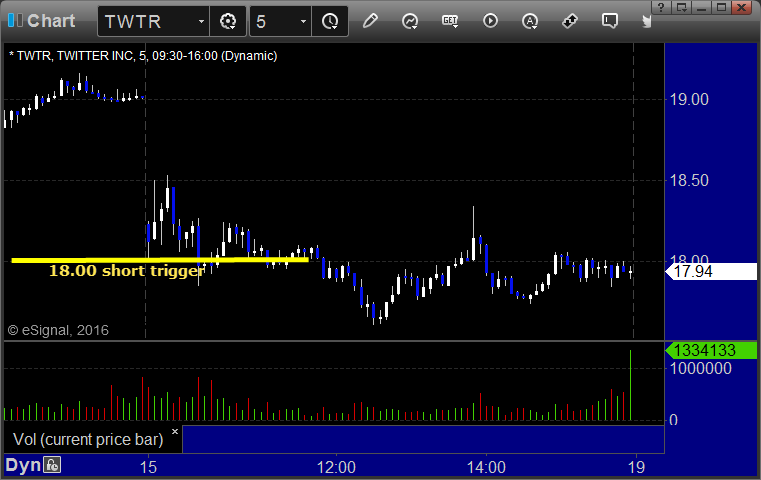Click the 18.50 price axis label

click(x=689, y=181)
